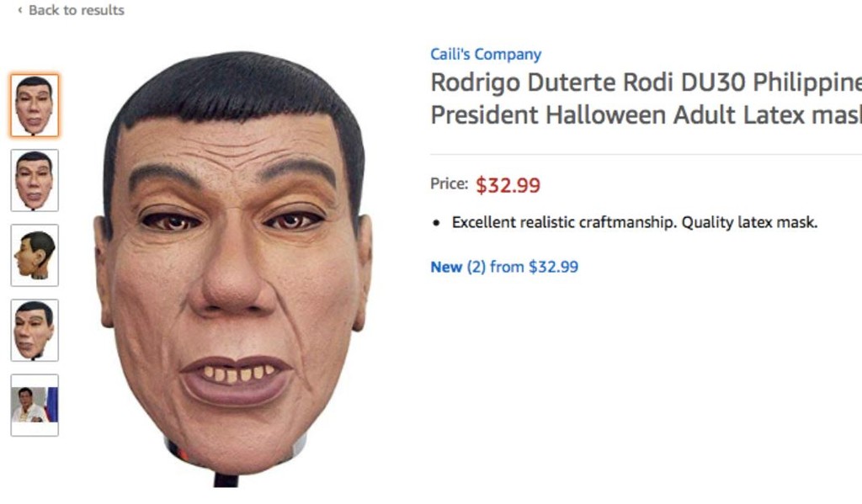Open the New (2) offers link
The height and width of the screenshot is (504, 862).
click(x=458, y=267)
